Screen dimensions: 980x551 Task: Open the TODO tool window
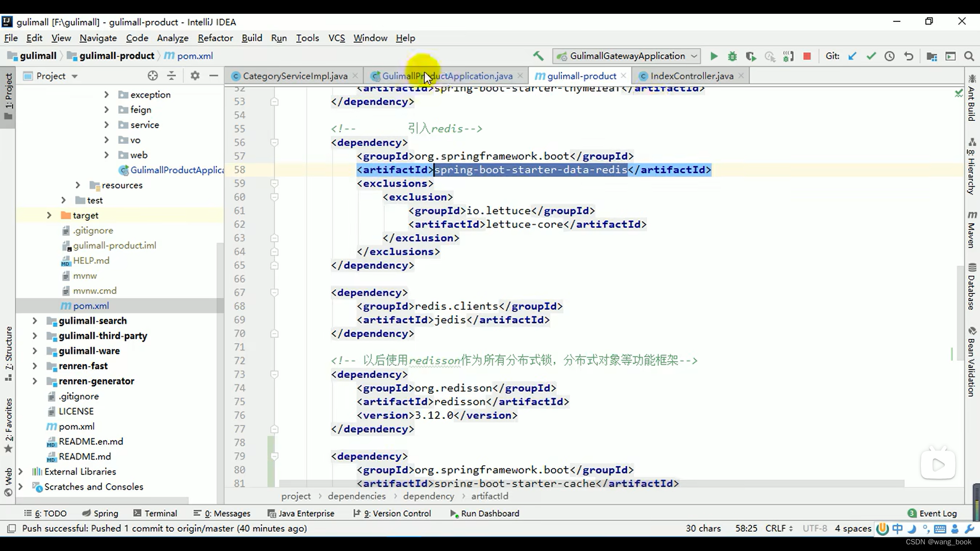click(x=45, y=513)
